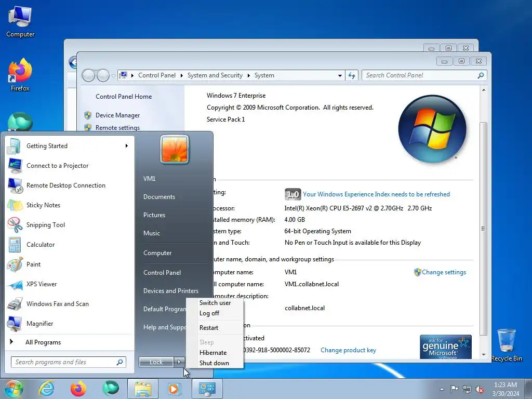Viewport: 532px width, 399px height.
Task: Open VM1 user folder in Start menu
Action: (x=149, y=179)
